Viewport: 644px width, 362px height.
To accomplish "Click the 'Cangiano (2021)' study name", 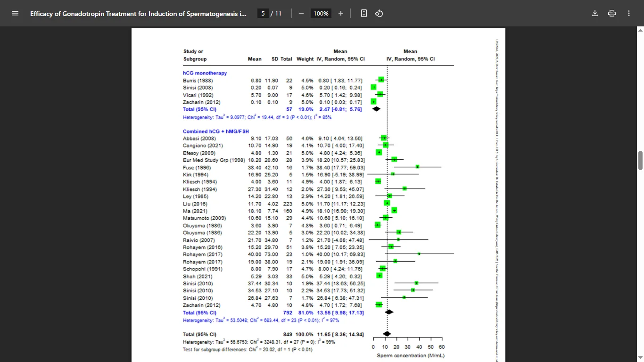I will coord(203,146).
